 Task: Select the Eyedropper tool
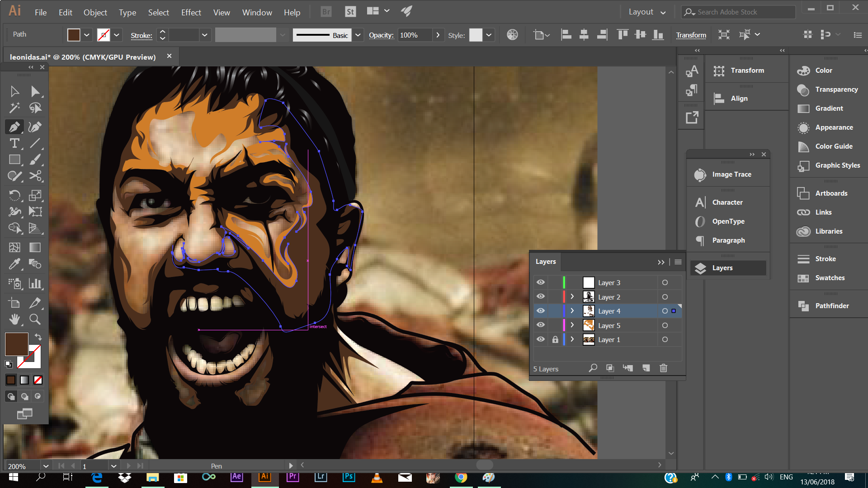(14, 264)
